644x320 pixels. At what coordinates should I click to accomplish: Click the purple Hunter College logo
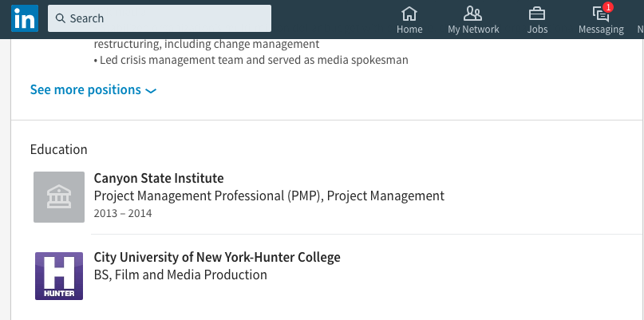(x=59, y=275)
